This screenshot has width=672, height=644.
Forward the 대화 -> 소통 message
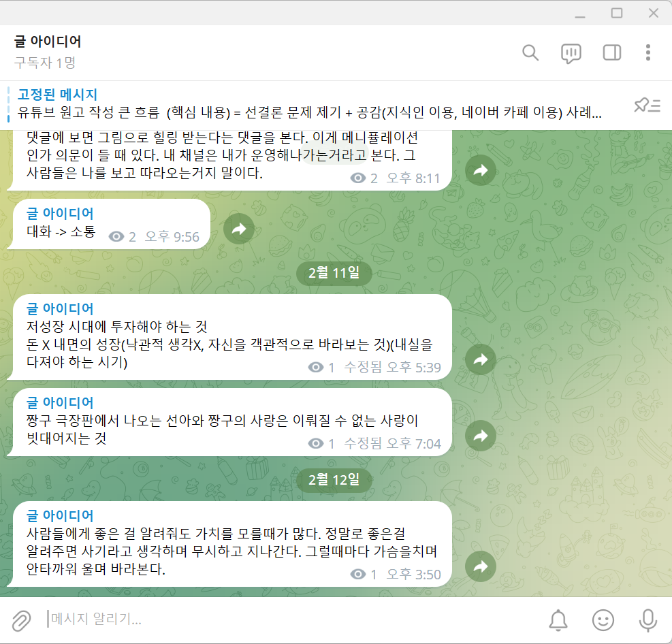239,229
